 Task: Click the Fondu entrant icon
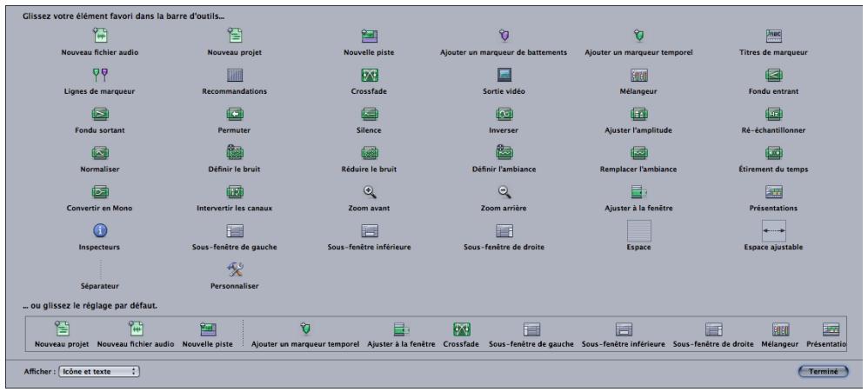click(773, 76)
